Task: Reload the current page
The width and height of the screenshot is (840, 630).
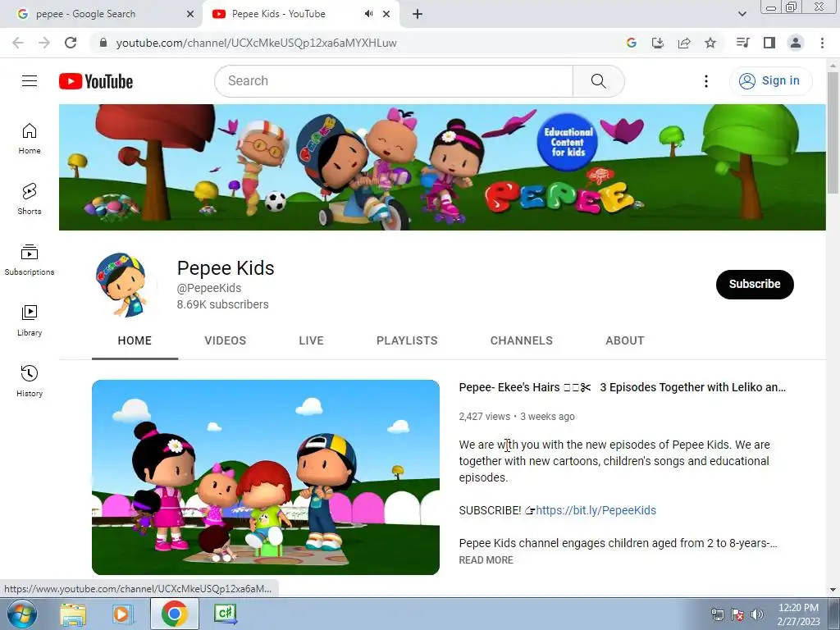Action: (71, 43)
